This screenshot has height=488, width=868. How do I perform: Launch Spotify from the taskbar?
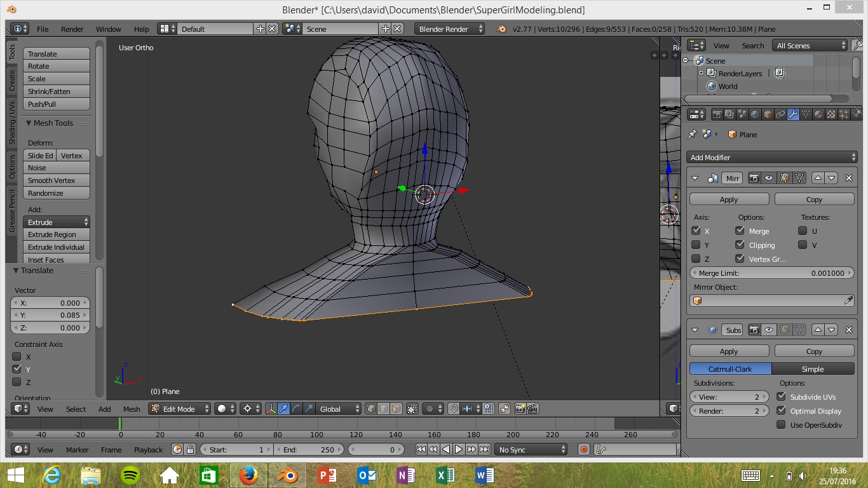click(x=130, y=475)
